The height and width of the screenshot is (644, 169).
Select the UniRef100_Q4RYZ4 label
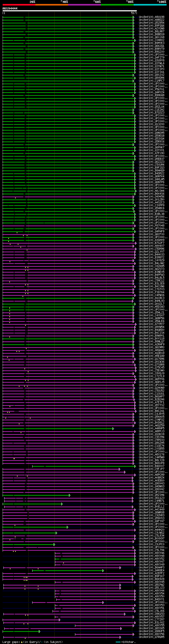pyautogui.click(x=152, y=92)
